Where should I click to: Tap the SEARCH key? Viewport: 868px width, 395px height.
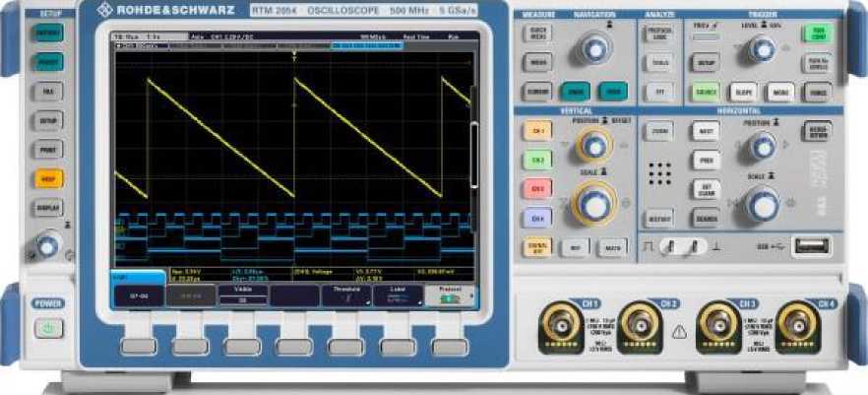(706, 218)
